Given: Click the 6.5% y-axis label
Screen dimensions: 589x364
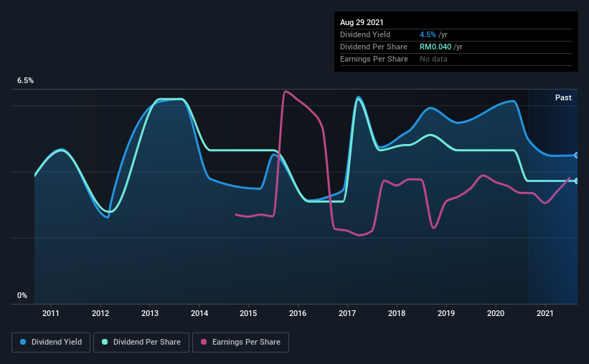Looking at the screenshot, I should click(25, 81).
